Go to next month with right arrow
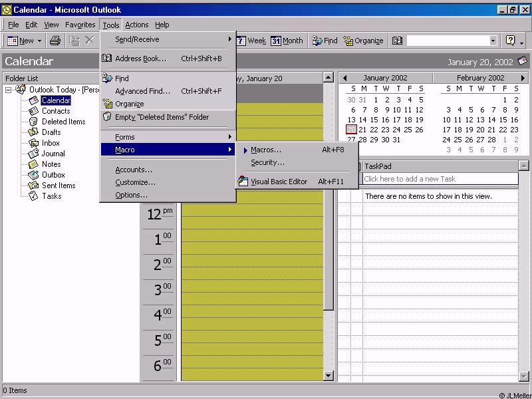 (x=523, y=78)
